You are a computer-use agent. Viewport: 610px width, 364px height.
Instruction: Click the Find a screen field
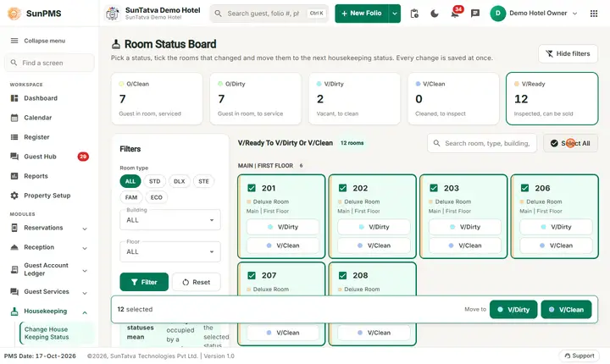[49, 63]
